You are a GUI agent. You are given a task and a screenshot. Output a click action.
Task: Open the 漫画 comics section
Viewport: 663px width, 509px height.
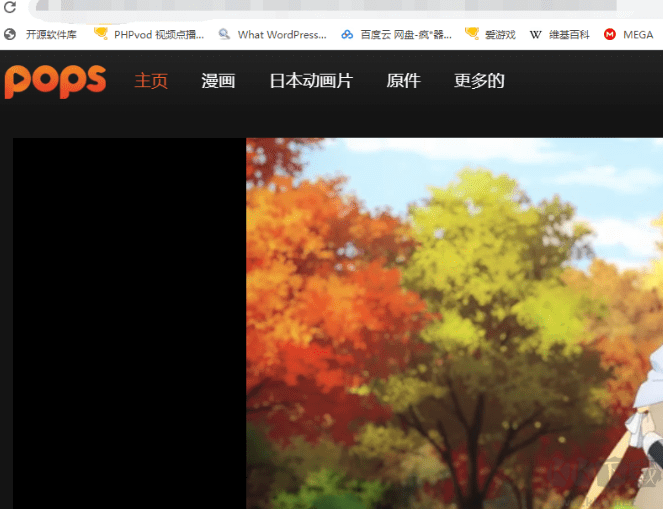[x=218, y=81]
